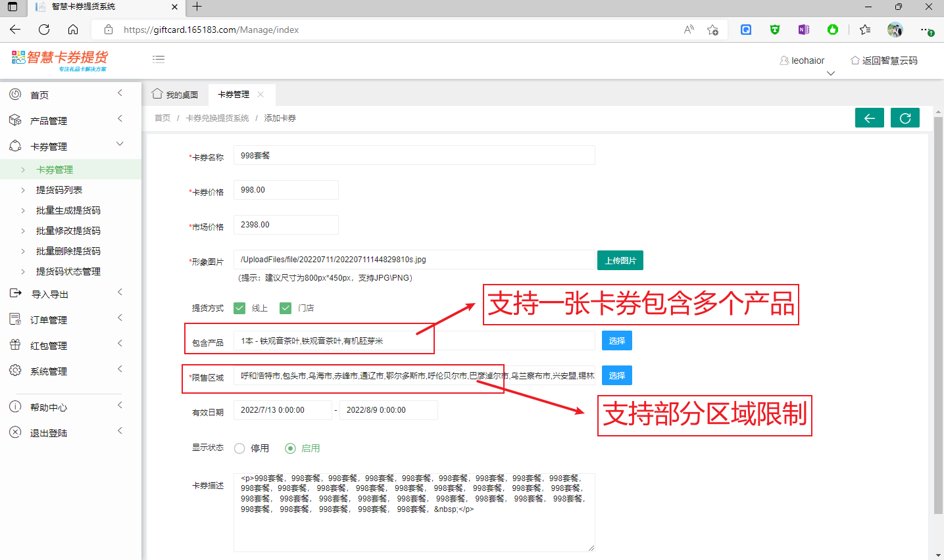Close the 卡券管理 tab with X
The width and height of the screenshot is (944, 560).
click(261, 95)
